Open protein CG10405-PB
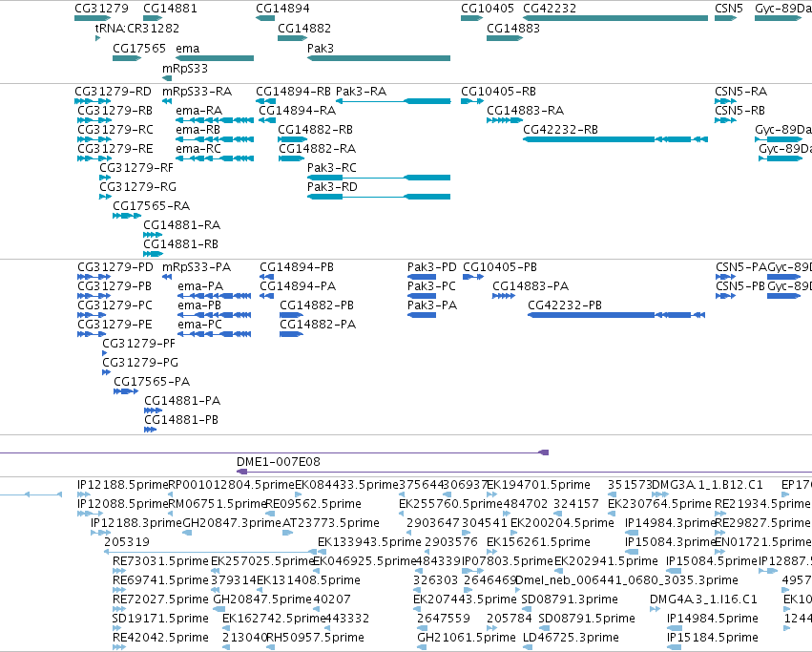The width and height of the screenshot is (812, 652). click(x=500, y=267)
